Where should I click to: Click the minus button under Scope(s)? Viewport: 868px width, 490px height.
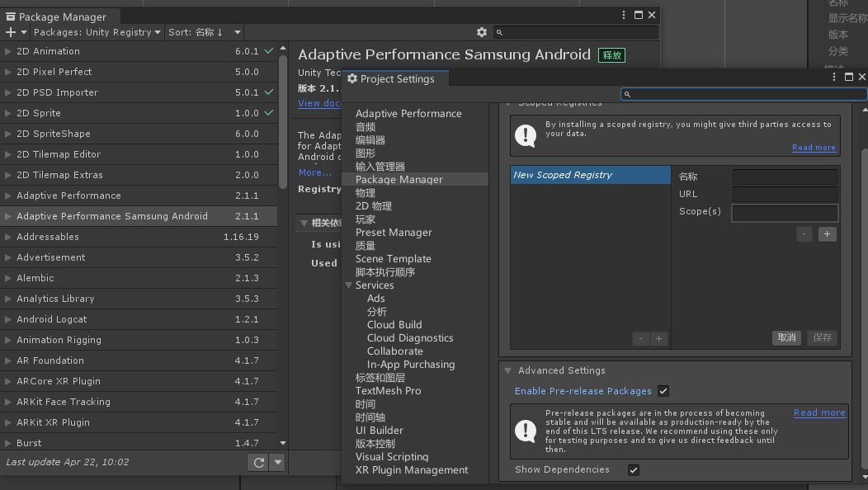[x=804, y=234]
